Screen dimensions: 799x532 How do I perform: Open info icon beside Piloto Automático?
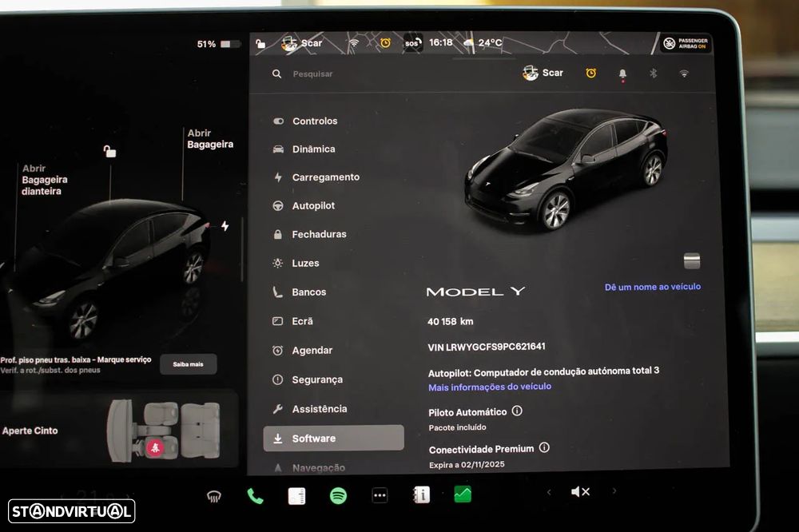(517, 411)
